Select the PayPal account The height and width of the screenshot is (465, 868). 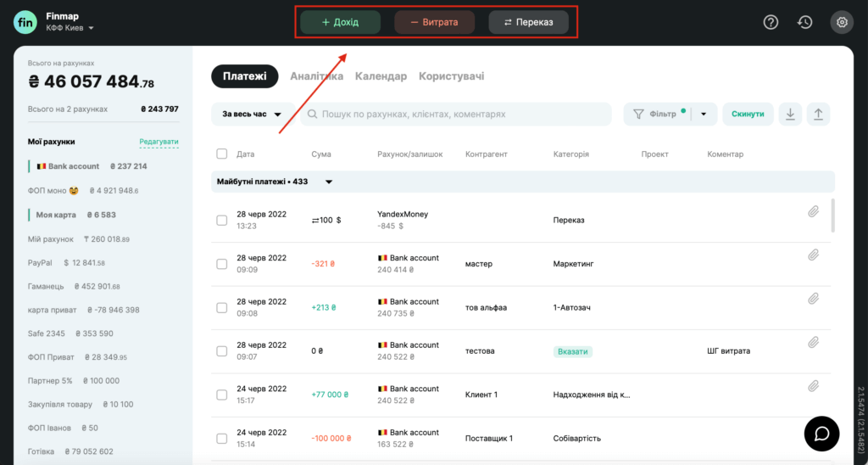pos(66,263)
